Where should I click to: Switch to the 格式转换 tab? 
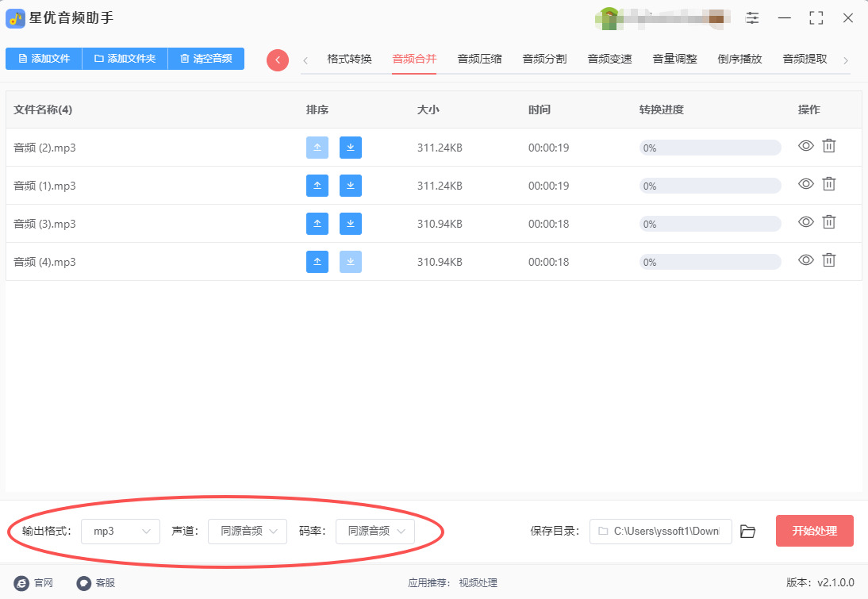[349, 59]
